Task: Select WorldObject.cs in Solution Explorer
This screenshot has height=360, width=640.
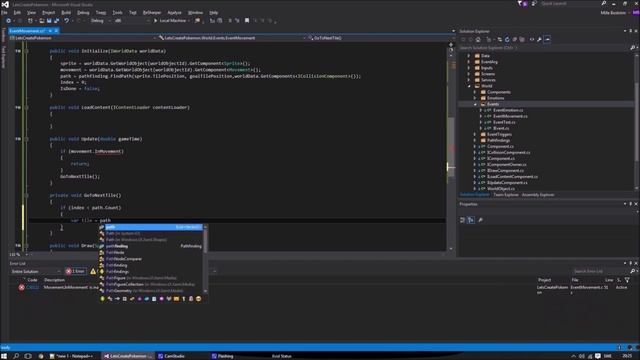Action: pos(501,189)
